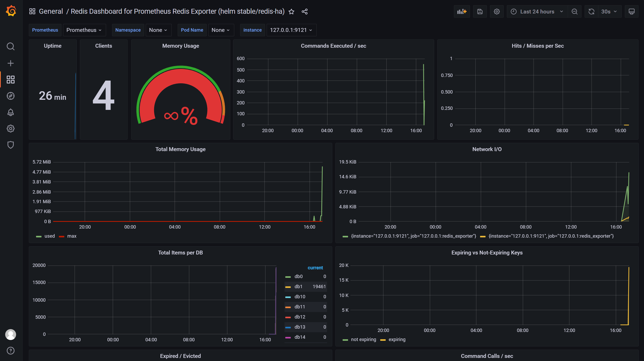
Task: Click db13 legend color swatch
Action: click(x=288, y=328)
